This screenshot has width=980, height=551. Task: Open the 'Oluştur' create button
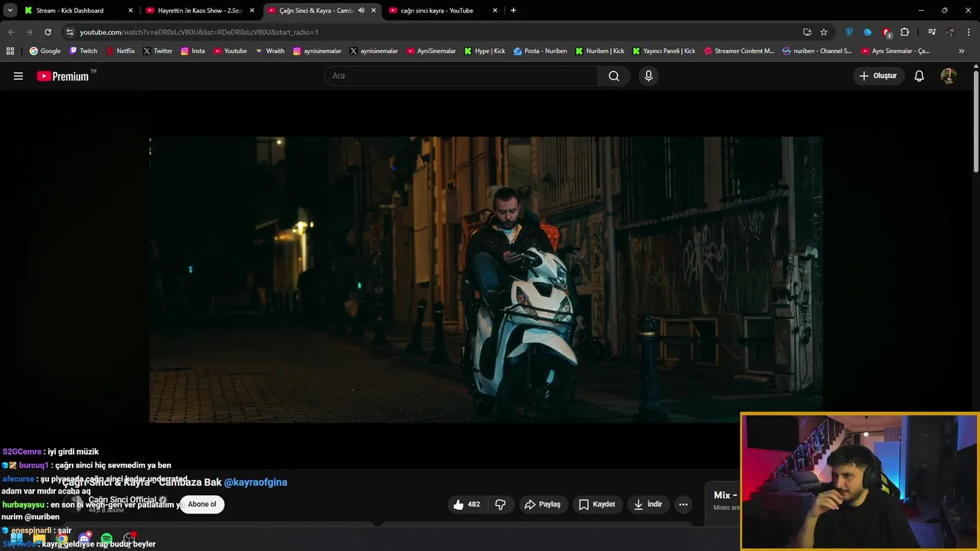click(x=878, y=76)
